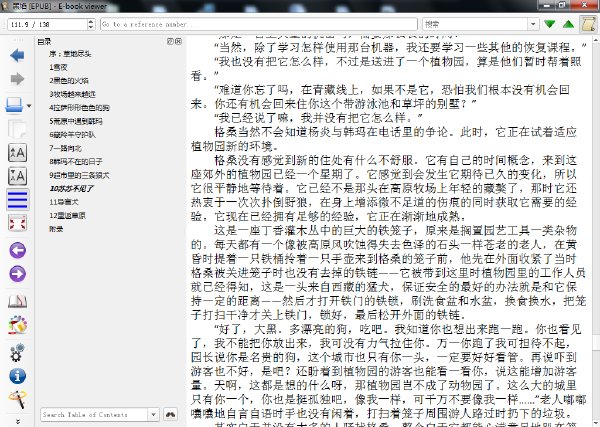Click the 目录 panel title

[x=44, y=41]
